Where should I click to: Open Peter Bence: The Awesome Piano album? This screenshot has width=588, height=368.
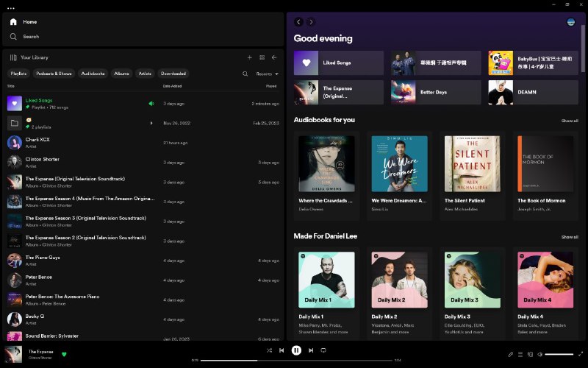[143, 300]
